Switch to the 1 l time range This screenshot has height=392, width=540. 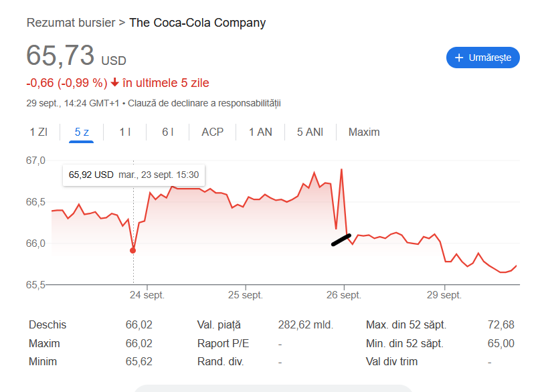pyautogui.click(x=125, y=132)
